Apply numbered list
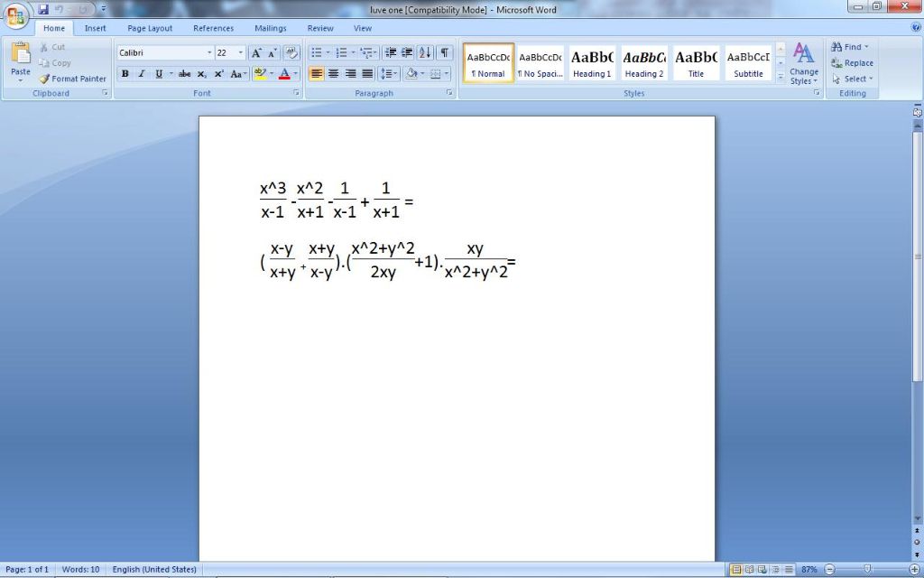Viewport: 924px width, 578px height. (341, 53)
